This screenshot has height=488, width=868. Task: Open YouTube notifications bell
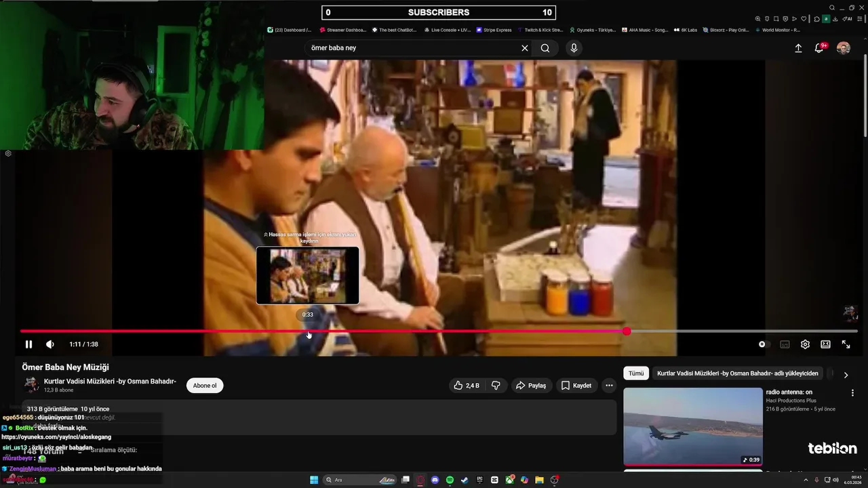click(819, 48)
